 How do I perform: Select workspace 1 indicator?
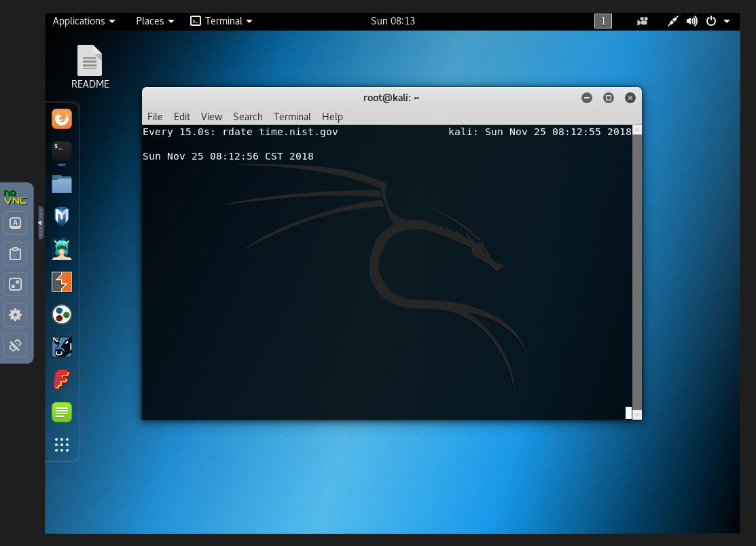click(603, 21)
